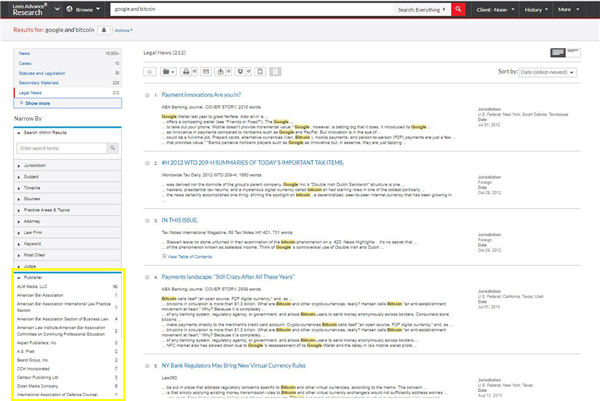Filter by Beard Group, Inc.
Screen dimensions: 600x401
tap(33, 360)
